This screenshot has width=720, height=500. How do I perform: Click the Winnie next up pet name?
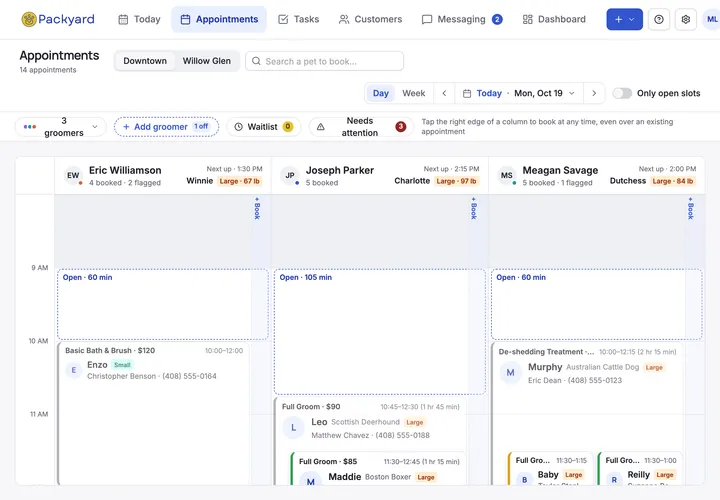point(200,181)
